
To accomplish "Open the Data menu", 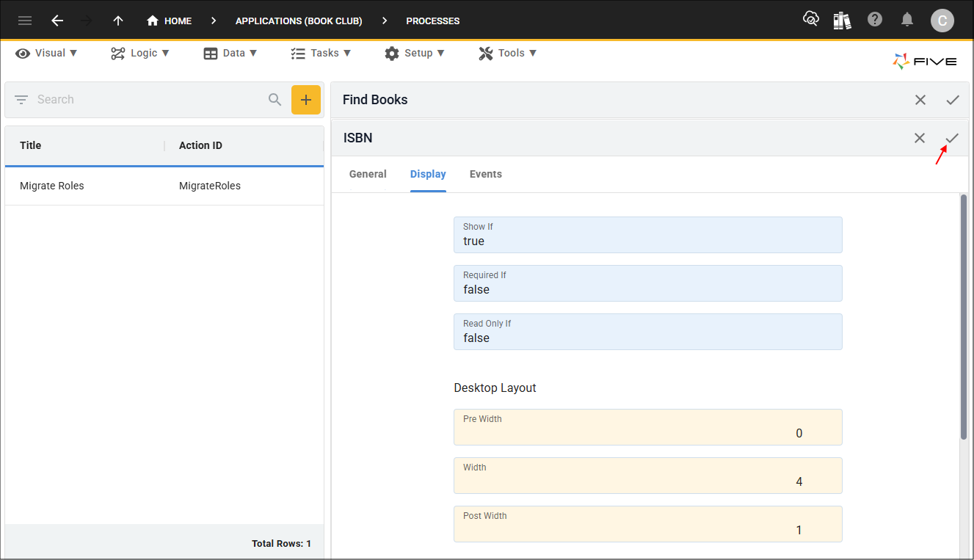I will point(230,53).
